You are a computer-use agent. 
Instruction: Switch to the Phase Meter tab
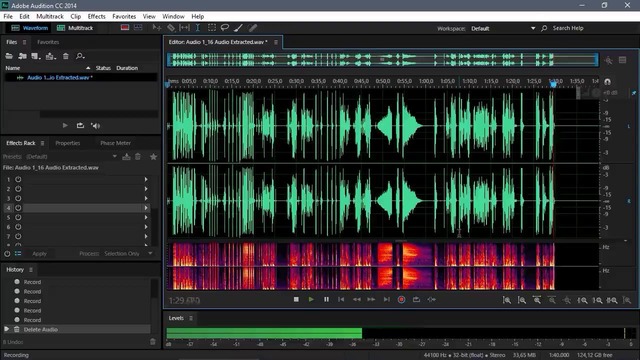116,143
